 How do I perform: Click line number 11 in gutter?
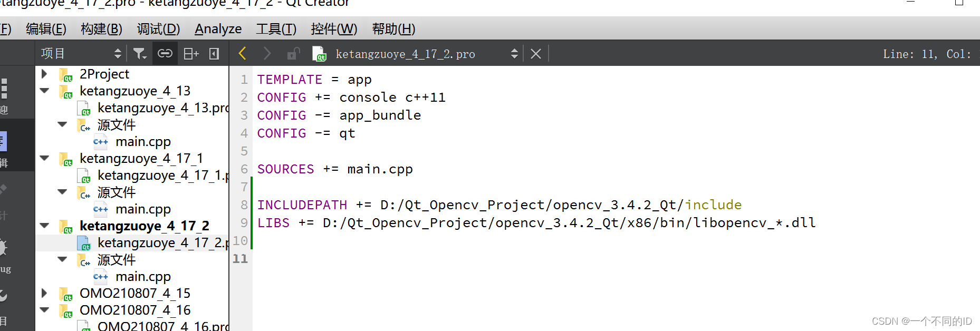click(240, 259)
